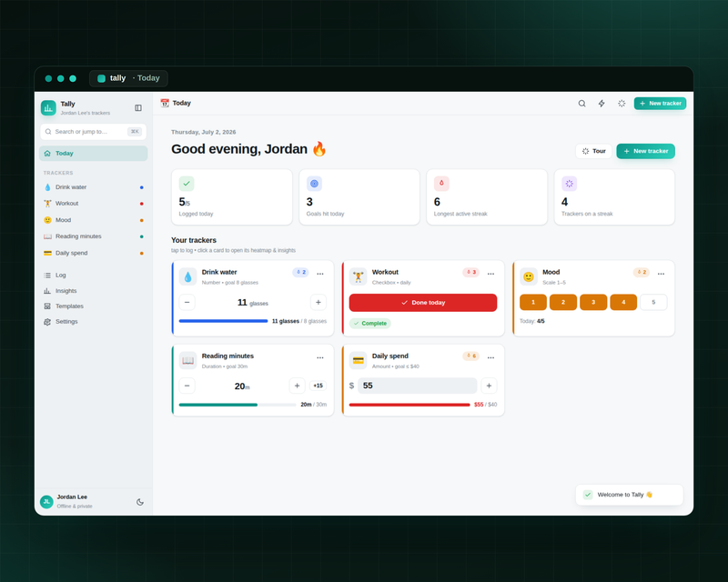Click the Complete status pill on Workout
The height and width of the screenshot is (582, 728).
tap(370, 324)
